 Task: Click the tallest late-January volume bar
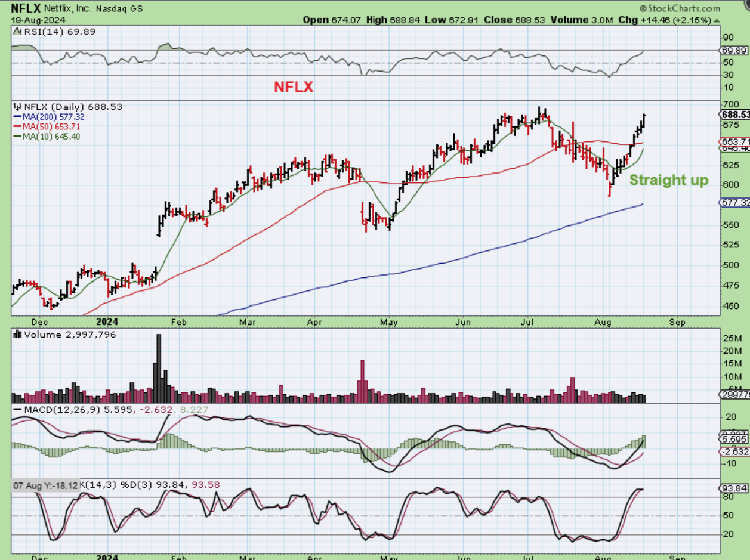(x=159, y=368)
